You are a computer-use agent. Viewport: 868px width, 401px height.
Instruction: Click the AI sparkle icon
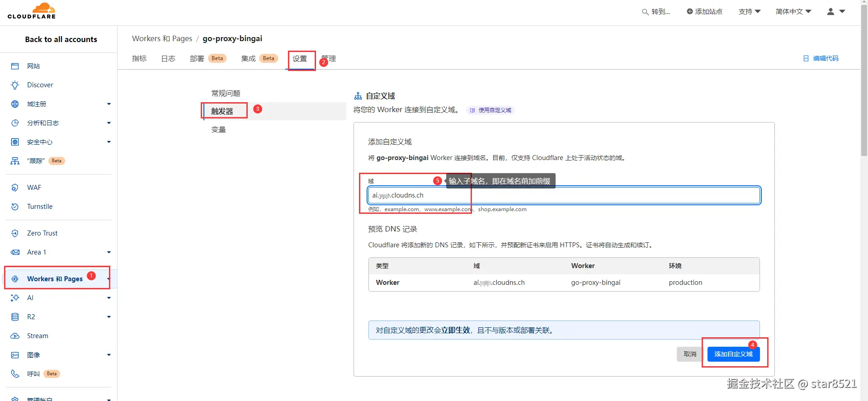coord(15,298)
